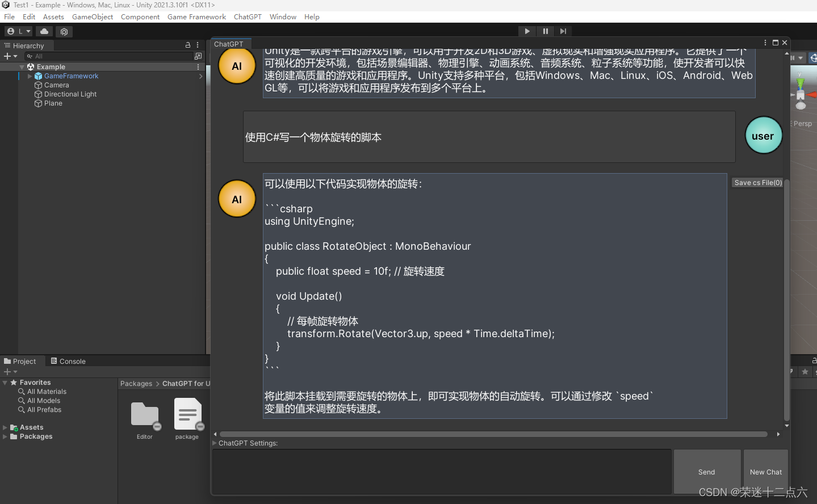Open the account dropdown in toolbar

pos(19,31)
